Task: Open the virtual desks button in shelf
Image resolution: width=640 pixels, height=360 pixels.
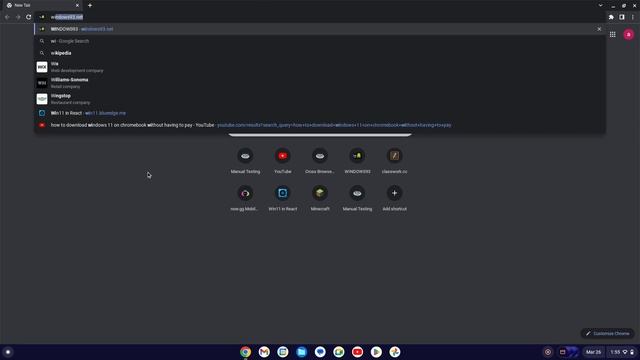Action: (x=569, y=352)
